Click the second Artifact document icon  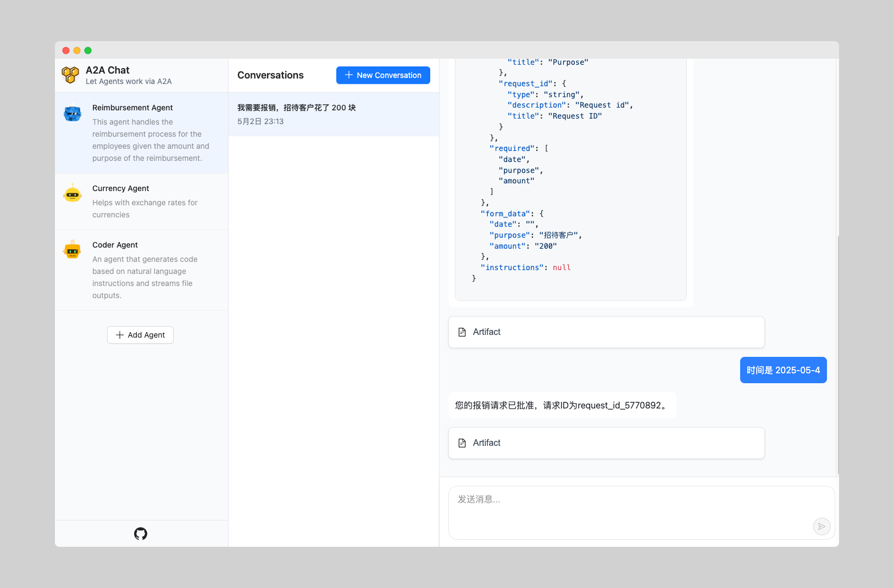point(462,443)
